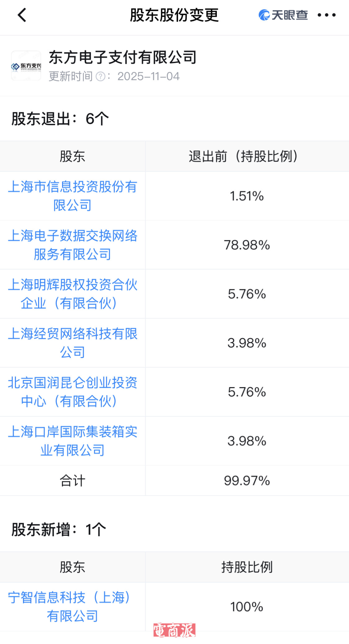
Task: Tap the Oriental Electronic Payment company logo
Action: pyautogui.click(x=26, y=66)
